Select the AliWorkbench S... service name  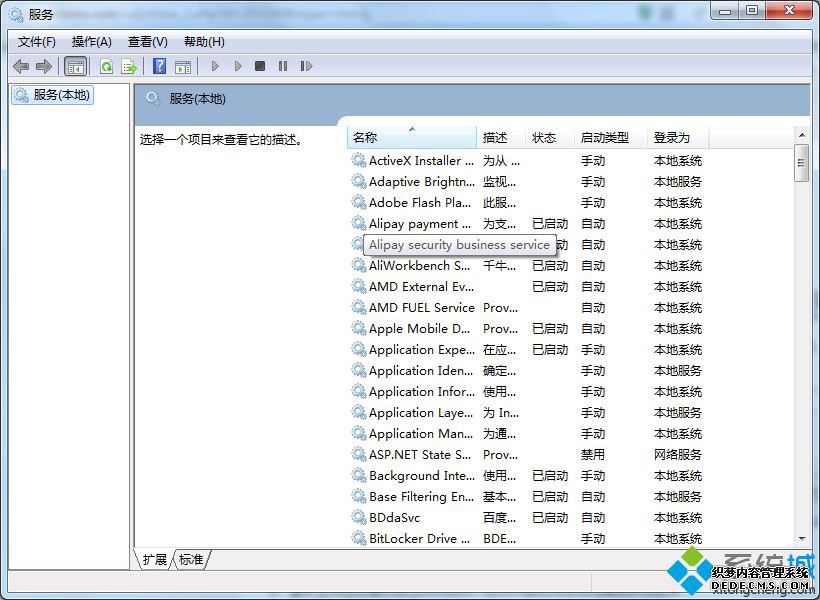tap(419, 266)
